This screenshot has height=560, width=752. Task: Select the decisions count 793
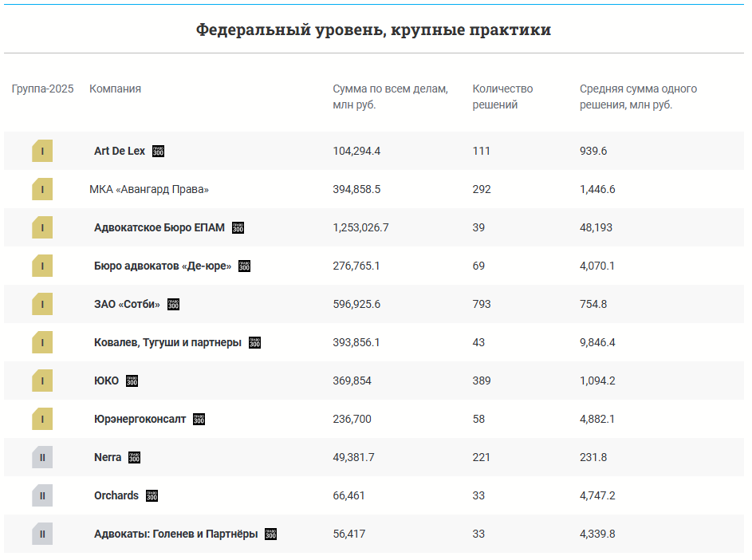482,304
